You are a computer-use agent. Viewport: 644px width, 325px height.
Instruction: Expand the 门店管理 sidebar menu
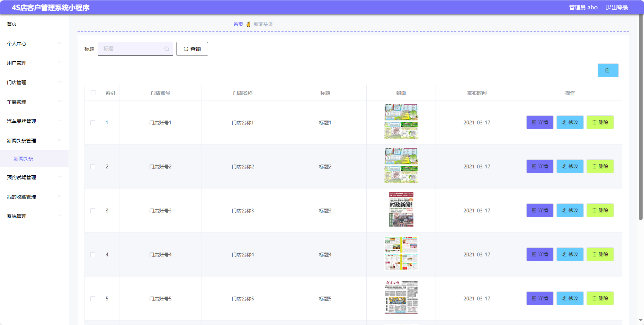(34, 82)
